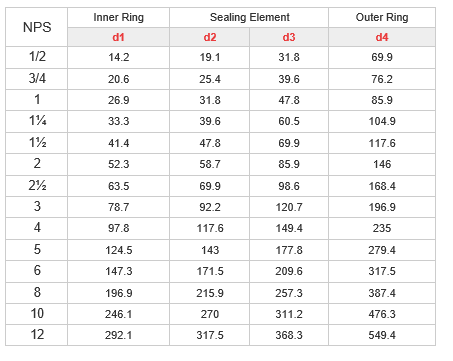Screen dimensions: 453x361
Task: Click the NPS column header
Action: [37, 27]
